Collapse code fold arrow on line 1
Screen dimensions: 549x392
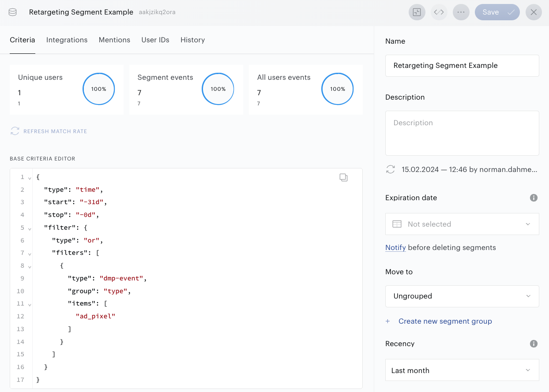[30, 178]
